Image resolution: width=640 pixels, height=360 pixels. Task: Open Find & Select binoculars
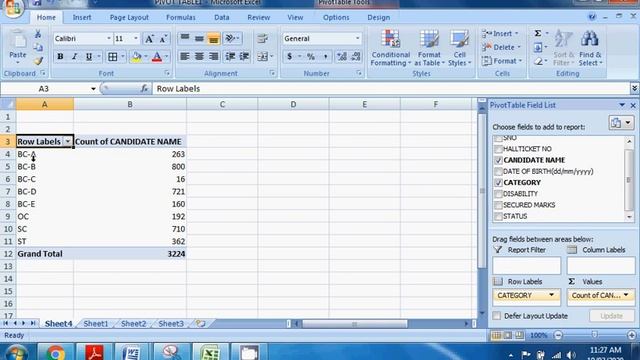[x=590, y=48]
